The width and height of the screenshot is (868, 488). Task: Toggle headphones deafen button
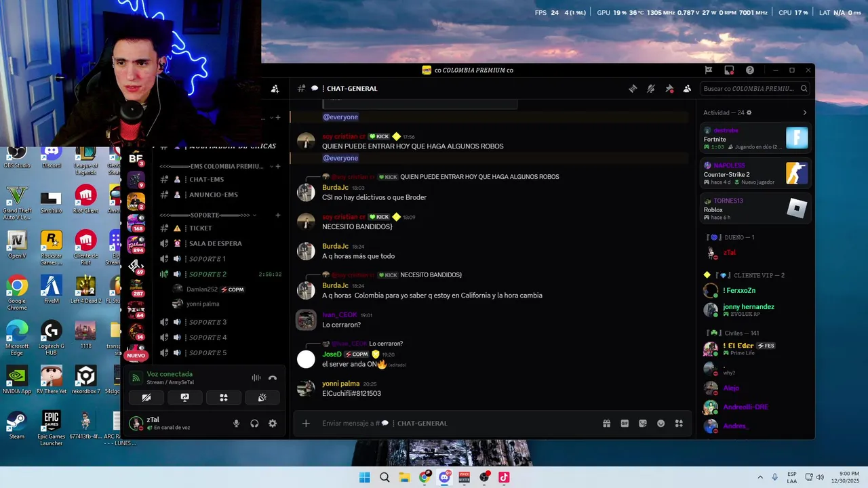click(x=254, y=424)
